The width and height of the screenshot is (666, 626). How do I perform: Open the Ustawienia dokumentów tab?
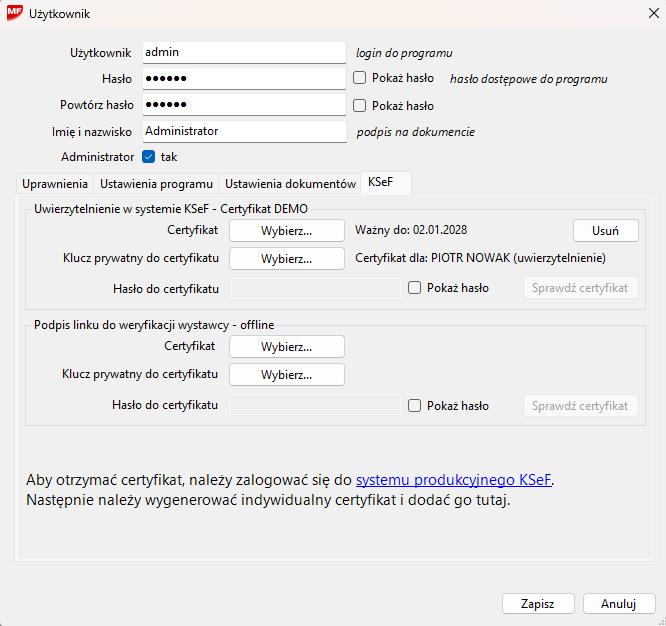pos(290,184)
